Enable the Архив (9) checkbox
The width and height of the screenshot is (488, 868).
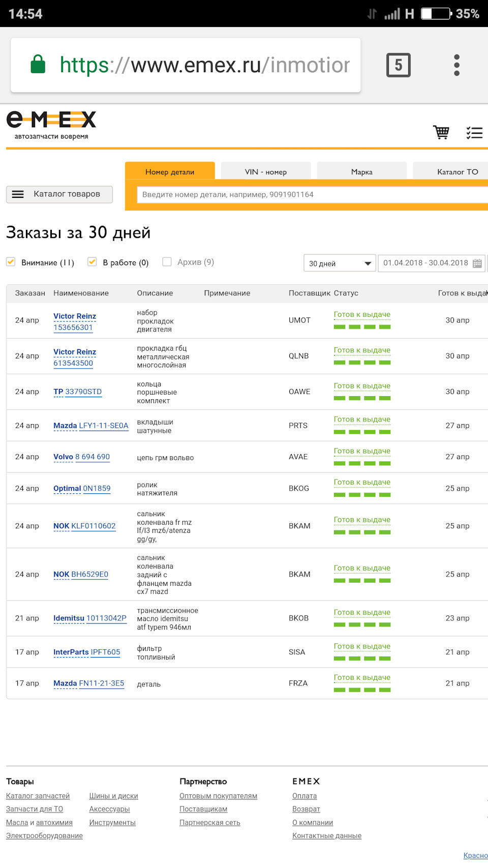(x=167, y=262)
